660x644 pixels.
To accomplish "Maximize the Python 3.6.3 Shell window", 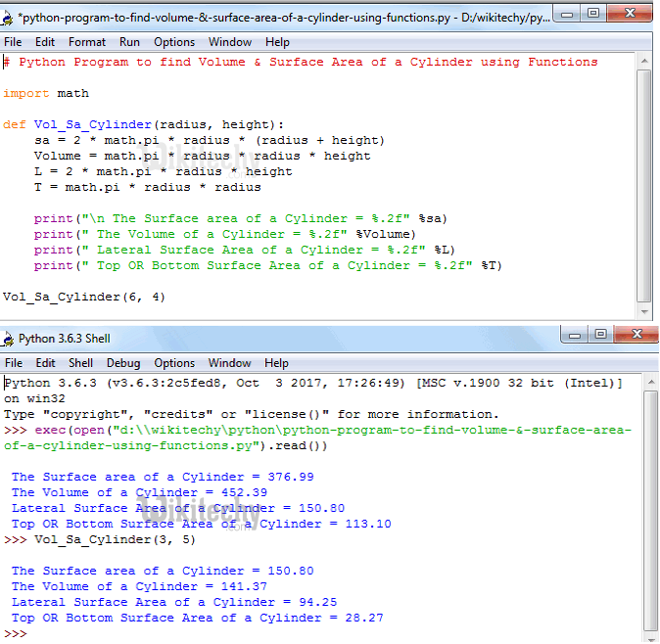I will [x=601, y=335].
